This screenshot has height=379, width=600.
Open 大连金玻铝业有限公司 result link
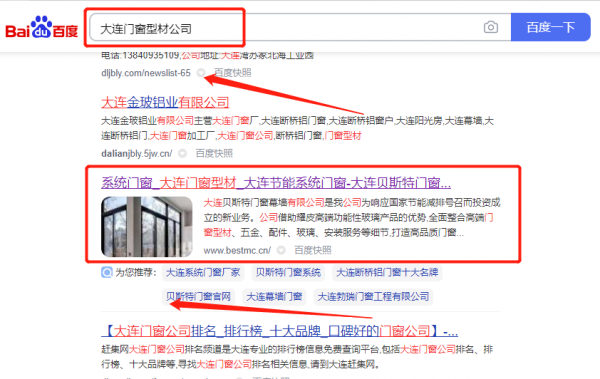pyautogui.click(x=165, y=102)
